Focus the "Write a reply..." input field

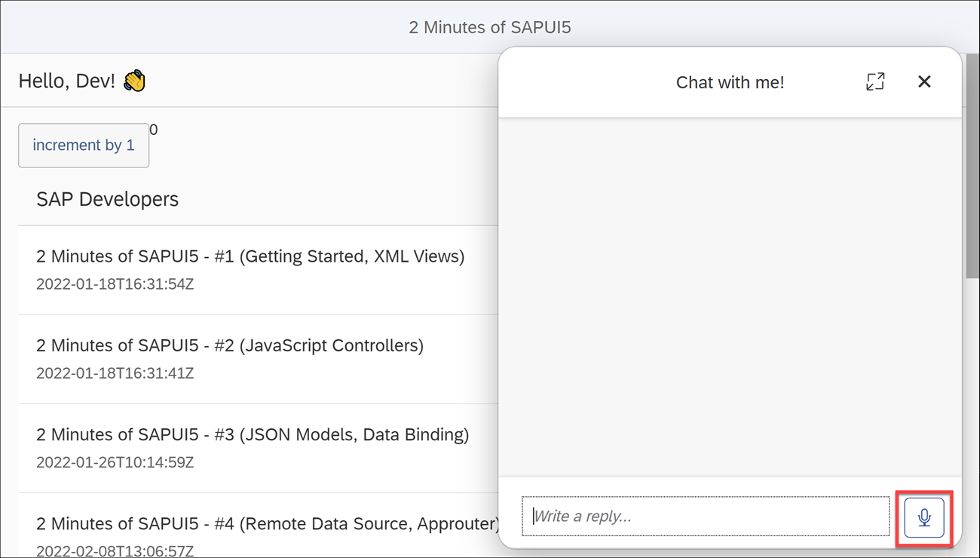tap(706, 517)
